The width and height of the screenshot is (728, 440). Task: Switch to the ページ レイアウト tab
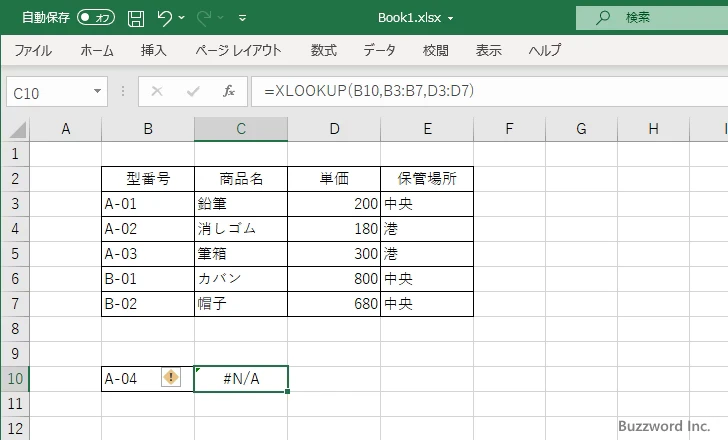tap(238, 50)
